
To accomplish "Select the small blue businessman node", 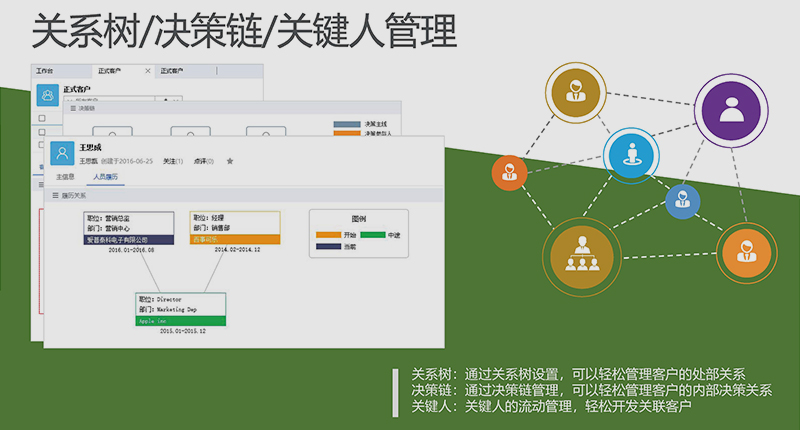I will click(682, 200).
